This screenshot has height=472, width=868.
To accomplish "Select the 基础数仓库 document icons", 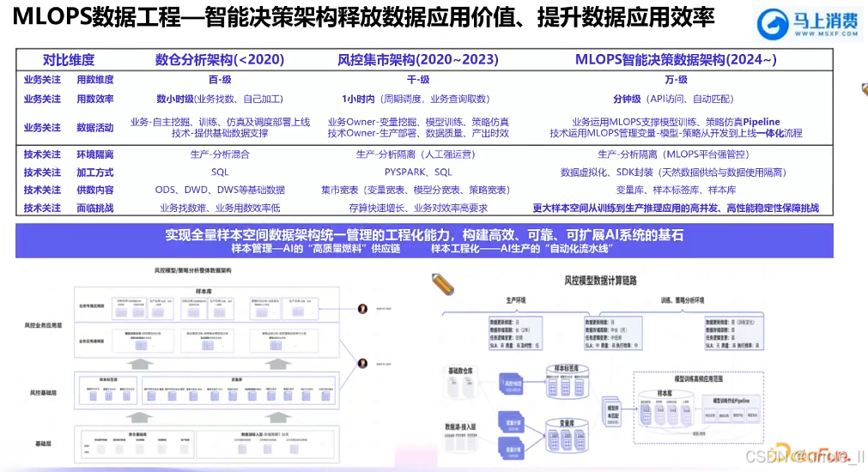I will pyautogui.click(x=460, y=387).
